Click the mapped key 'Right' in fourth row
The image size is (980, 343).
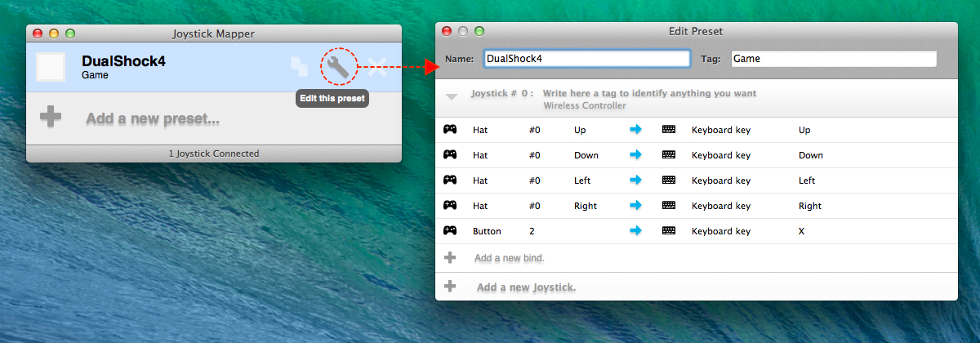[810, 206]
